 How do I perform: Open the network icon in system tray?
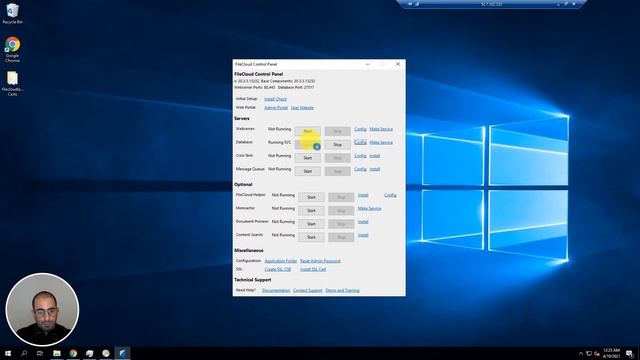click(589, 353)
